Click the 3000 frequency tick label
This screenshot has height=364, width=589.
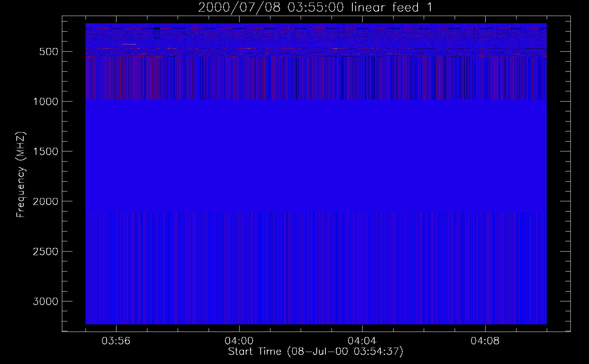click(46, 301)
